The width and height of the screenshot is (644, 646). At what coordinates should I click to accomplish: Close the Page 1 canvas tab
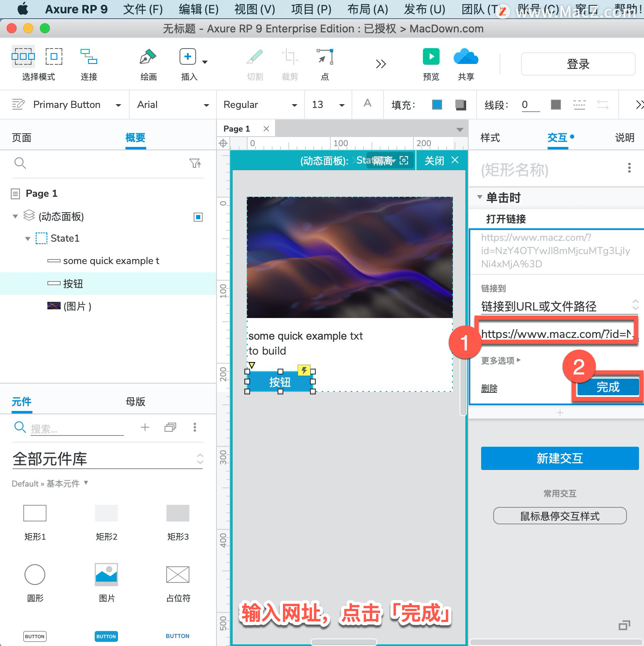point(266,129)
